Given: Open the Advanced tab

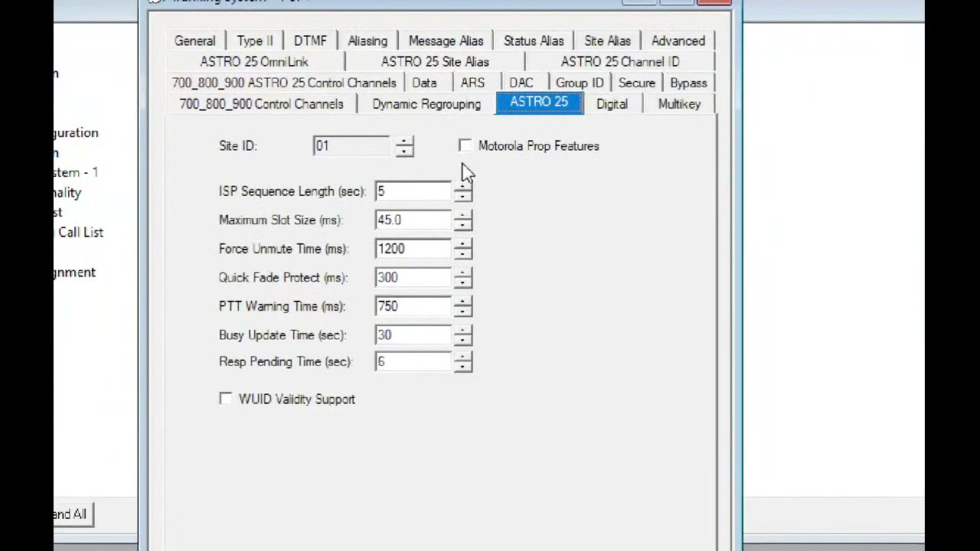Looking at the screenshot, I should pos(678,41).
